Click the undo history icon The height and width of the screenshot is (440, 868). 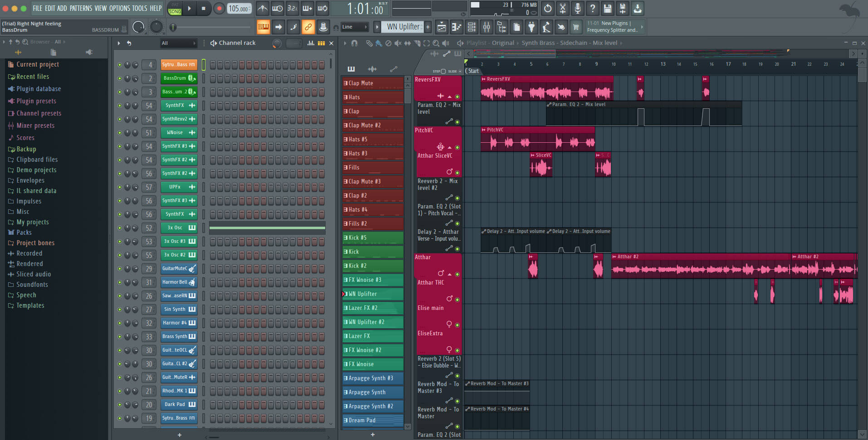pos(547,8)
